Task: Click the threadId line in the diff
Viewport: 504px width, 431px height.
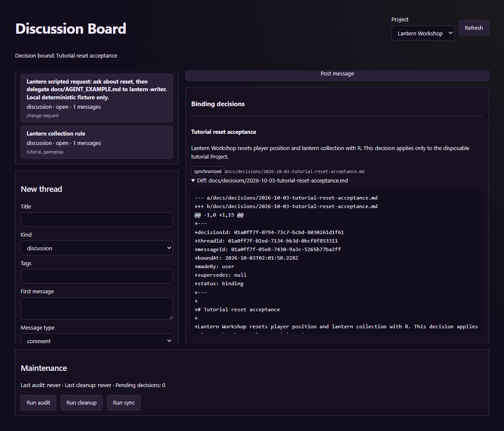Action: [x=266, y=241]
